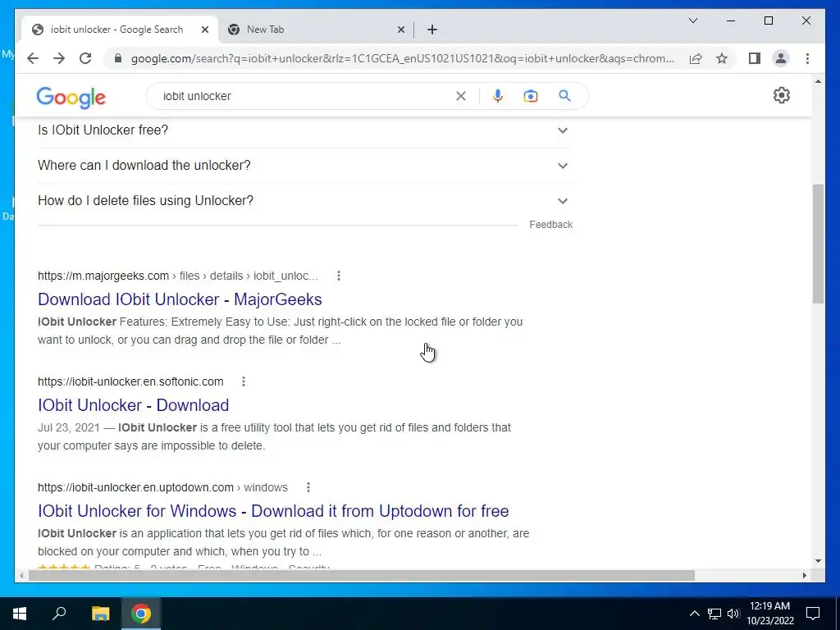Click the scroll down arrow
This screenshot has width=840, height=630.
[818, 561]
